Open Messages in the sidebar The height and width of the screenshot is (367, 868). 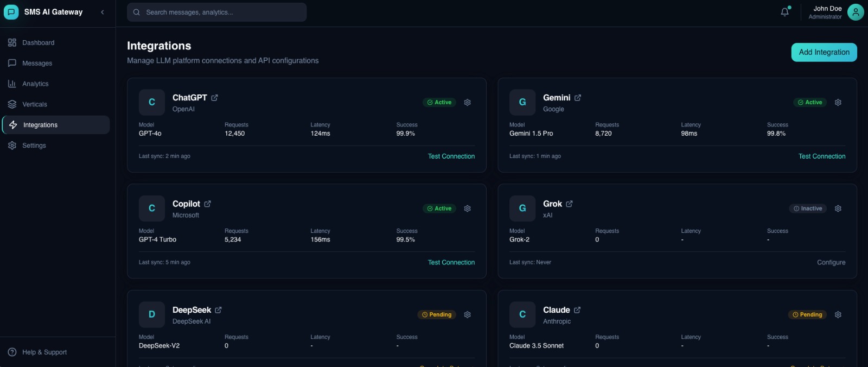coord(56,63)
